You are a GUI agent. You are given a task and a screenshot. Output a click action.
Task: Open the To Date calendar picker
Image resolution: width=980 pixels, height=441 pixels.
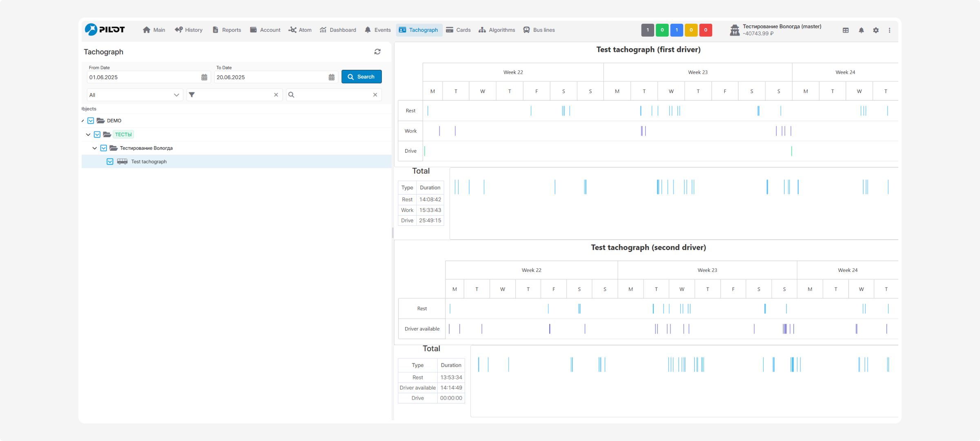click(332, 77)
